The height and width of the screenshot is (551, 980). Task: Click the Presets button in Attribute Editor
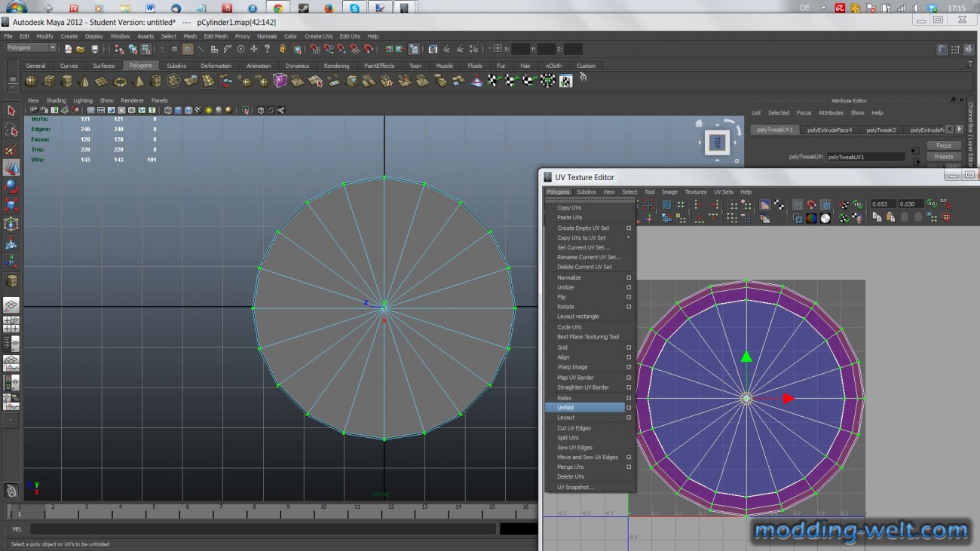(944, 157)
